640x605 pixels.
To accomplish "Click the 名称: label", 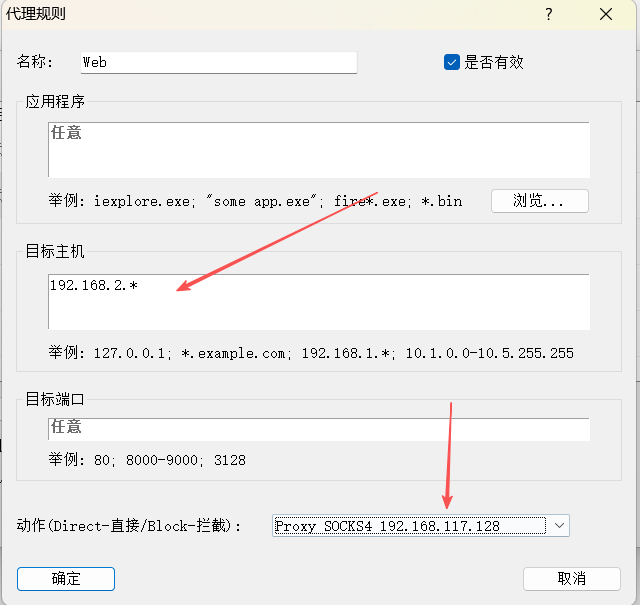I will [x=35, y=62].
